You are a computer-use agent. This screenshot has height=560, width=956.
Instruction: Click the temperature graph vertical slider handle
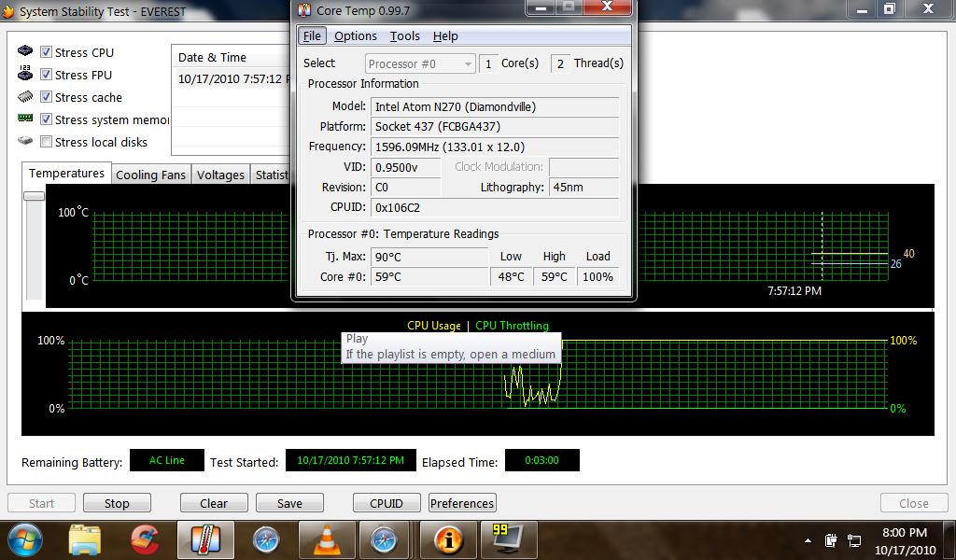[x=35, y=196]
